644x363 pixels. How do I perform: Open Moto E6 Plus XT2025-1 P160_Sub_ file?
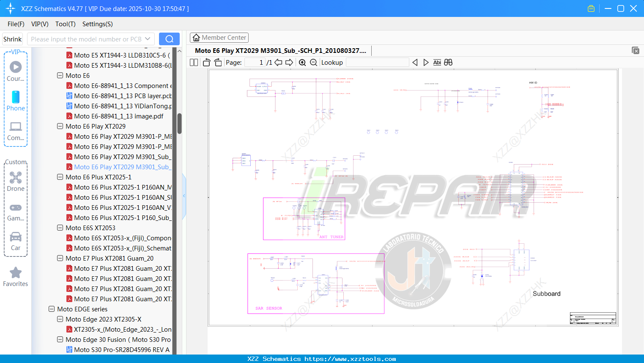click(119, 217)
